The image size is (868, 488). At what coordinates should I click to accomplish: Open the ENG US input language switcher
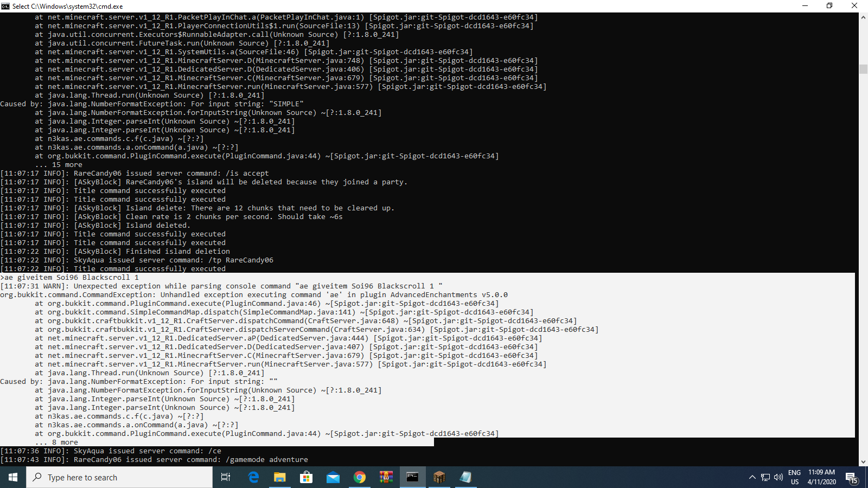point(795,477)
